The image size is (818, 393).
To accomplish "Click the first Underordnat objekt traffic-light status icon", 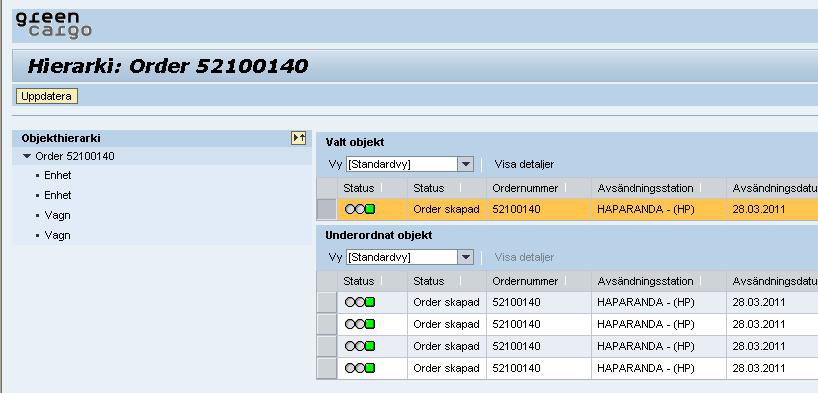I will coord(360,302).
